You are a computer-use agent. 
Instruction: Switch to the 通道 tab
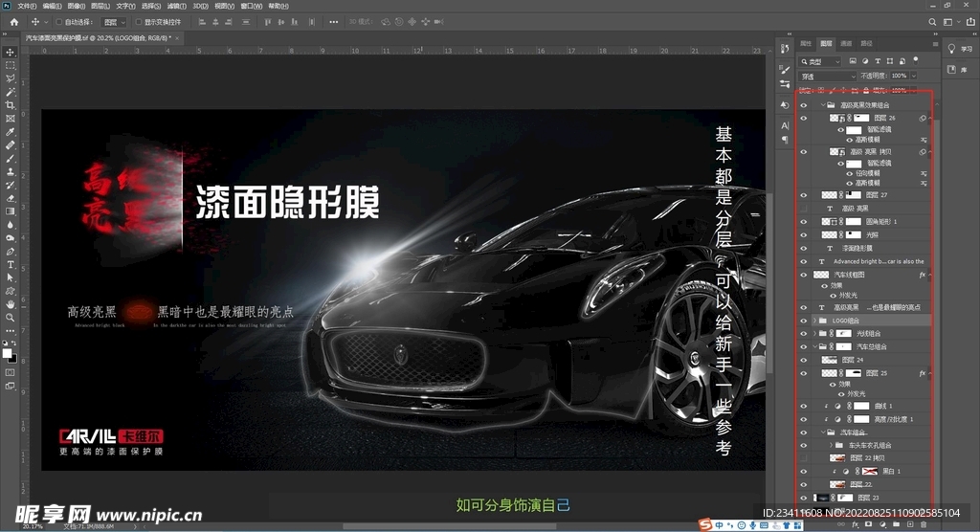[846, 43]
